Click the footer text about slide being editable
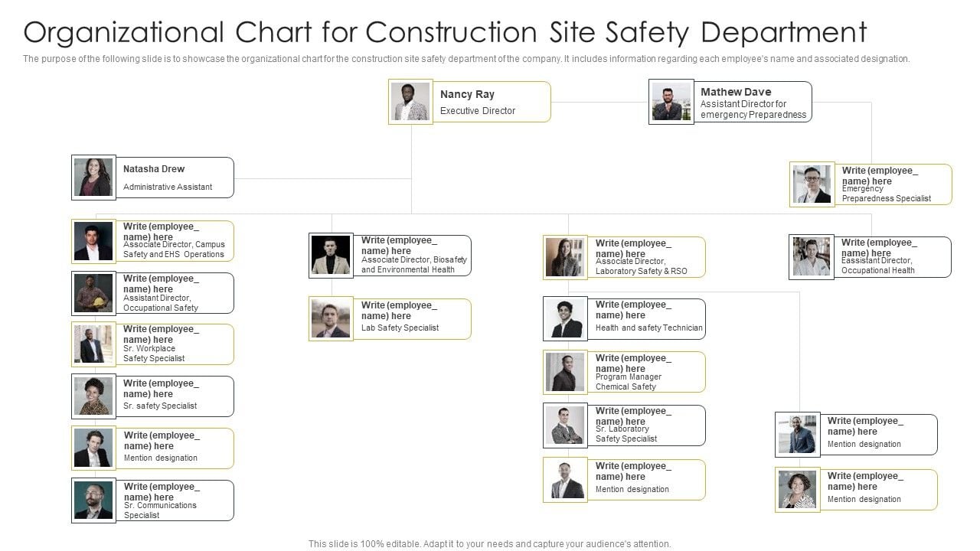The image size is (980, 551). [489, 544]
